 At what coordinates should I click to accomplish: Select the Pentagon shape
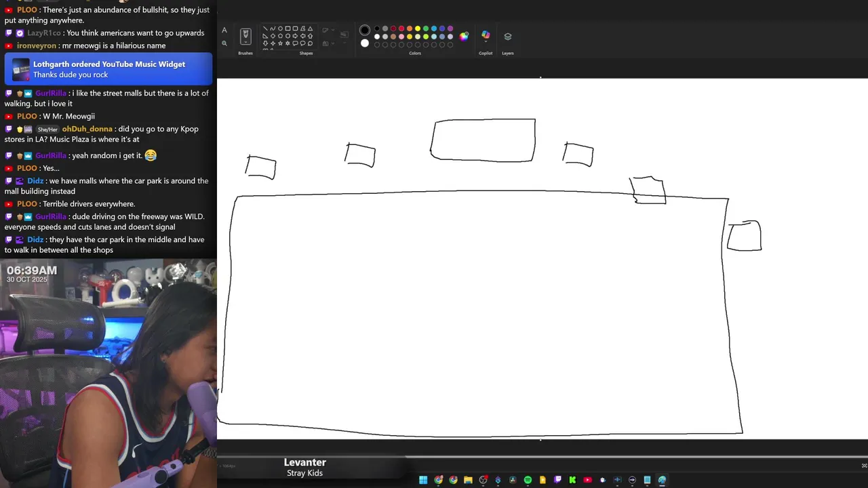tap(280, 36)
